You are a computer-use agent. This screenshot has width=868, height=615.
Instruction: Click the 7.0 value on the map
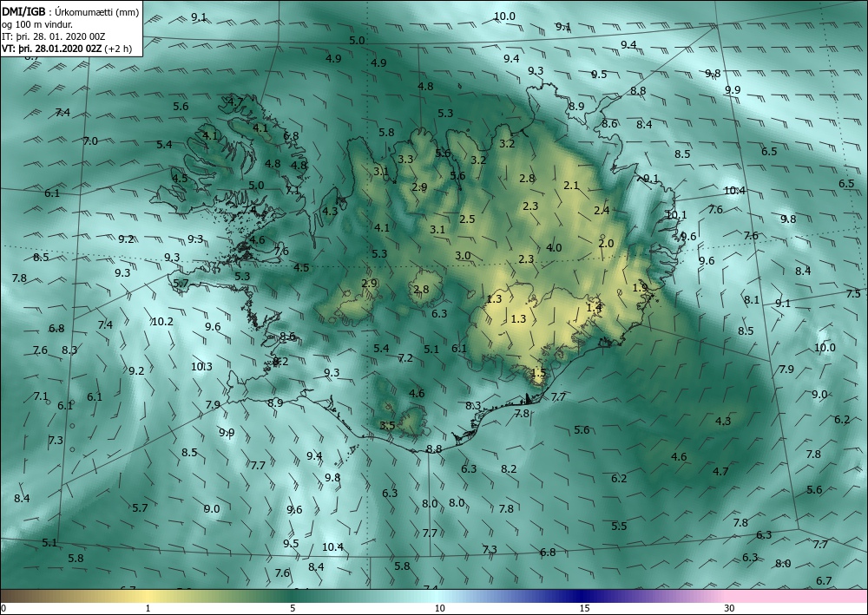tap(90, 141)
